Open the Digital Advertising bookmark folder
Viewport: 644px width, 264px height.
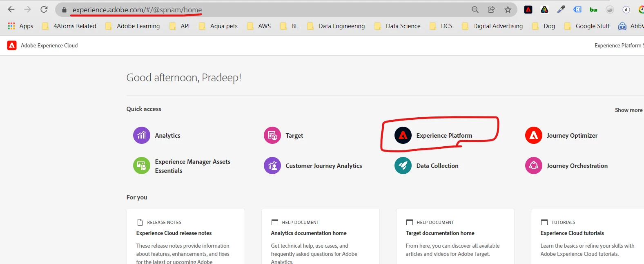[x=492, y=26]
